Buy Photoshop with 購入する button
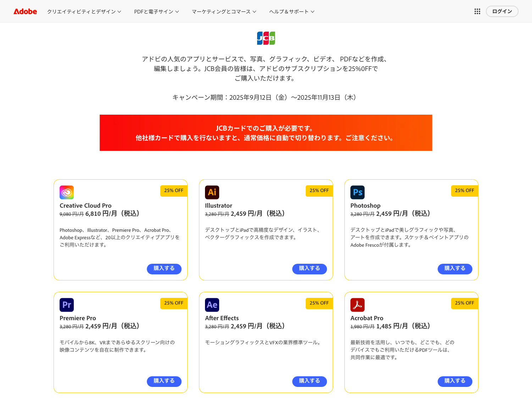Screen dimensions: 532x399 click(455, 269)
